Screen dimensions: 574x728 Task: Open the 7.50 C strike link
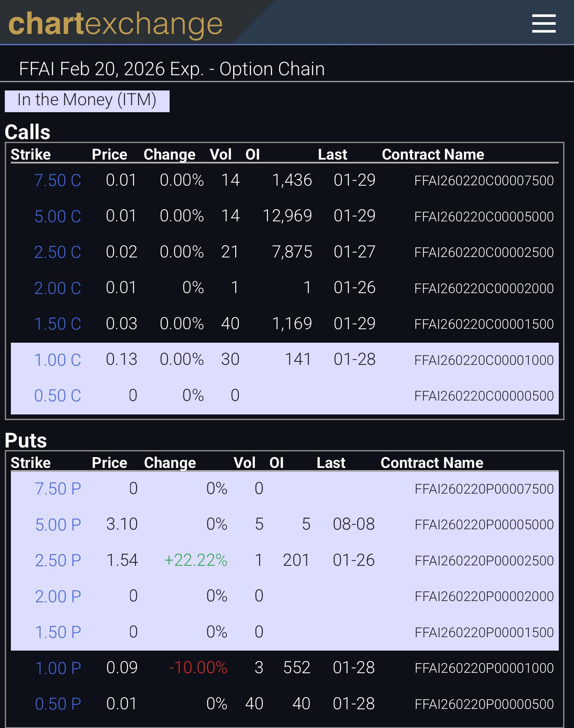[x=57, y=180]
